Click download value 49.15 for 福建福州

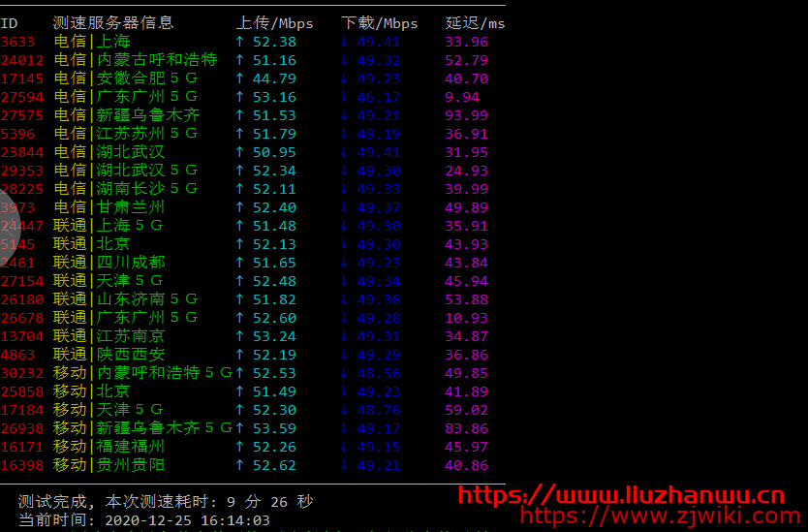(379, 447)
